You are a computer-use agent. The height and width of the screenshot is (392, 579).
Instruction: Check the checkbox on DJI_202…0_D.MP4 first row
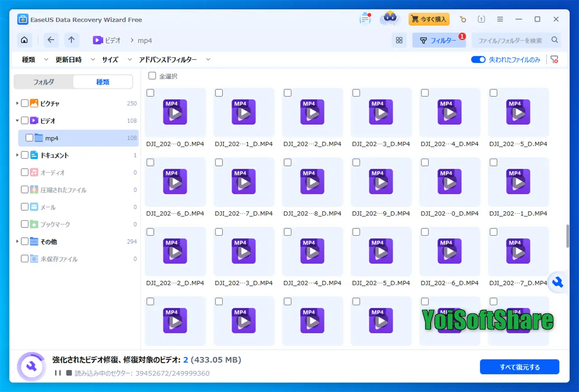(151, 93)
